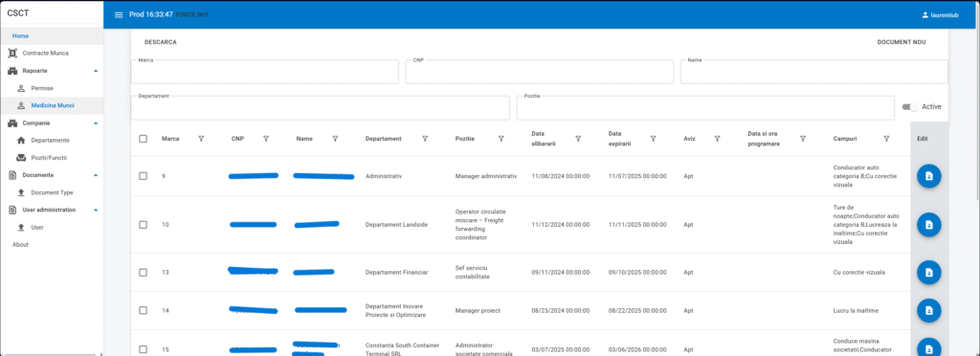The width and height of the screenshot is (980, 356).
Task: Sort by the Aviz column header
Action: [x=689, y=139]
